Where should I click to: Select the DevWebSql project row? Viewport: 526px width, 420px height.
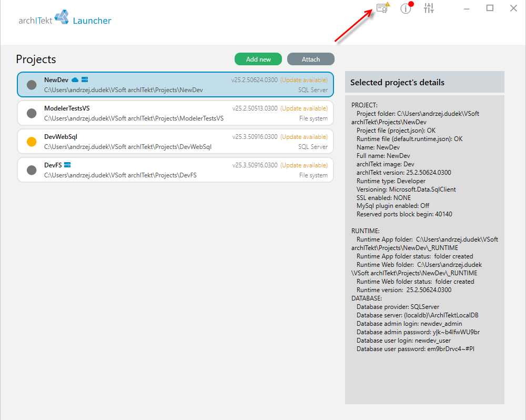pos(176,142)
